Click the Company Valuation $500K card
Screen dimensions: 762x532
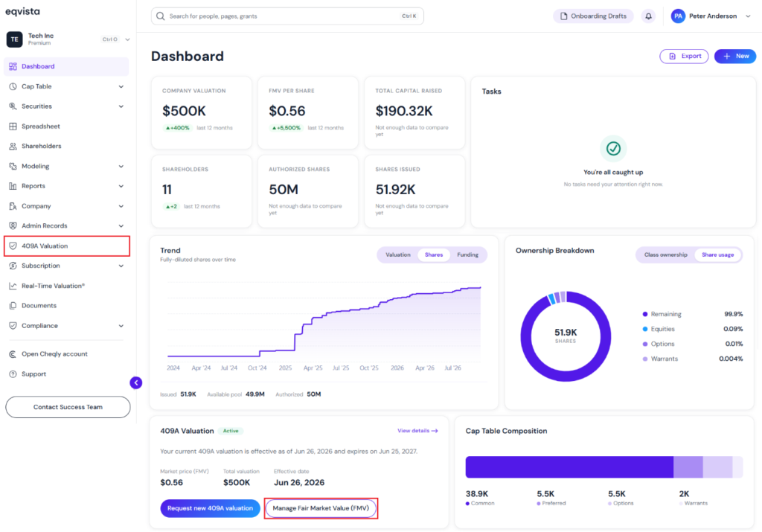[x=201, y=112]
